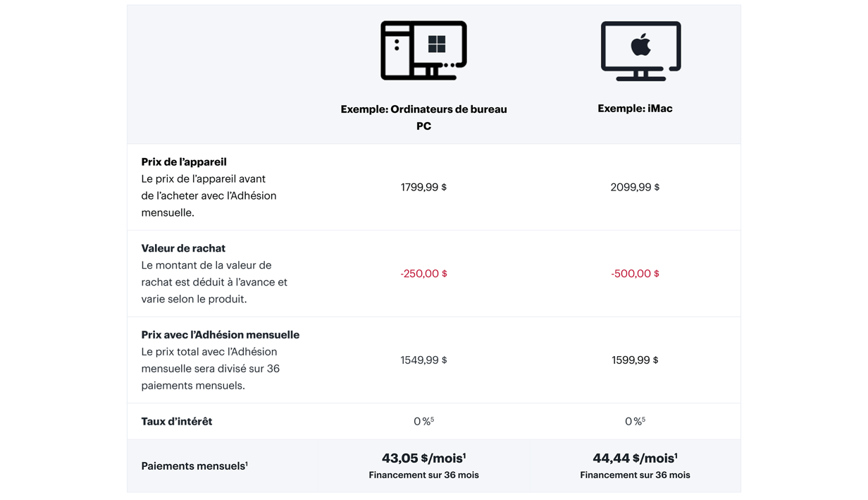868x500 pixels.
Task: Click the 'Prix de l'appareil' row label
Action: (184, 162)
